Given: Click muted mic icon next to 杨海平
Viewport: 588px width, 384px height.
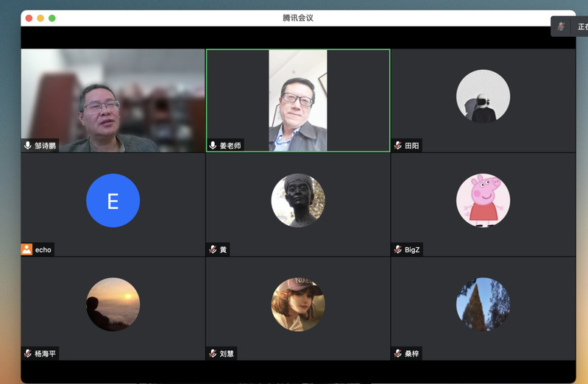Looking at the screenshot, I should click(x=28, y=354).
